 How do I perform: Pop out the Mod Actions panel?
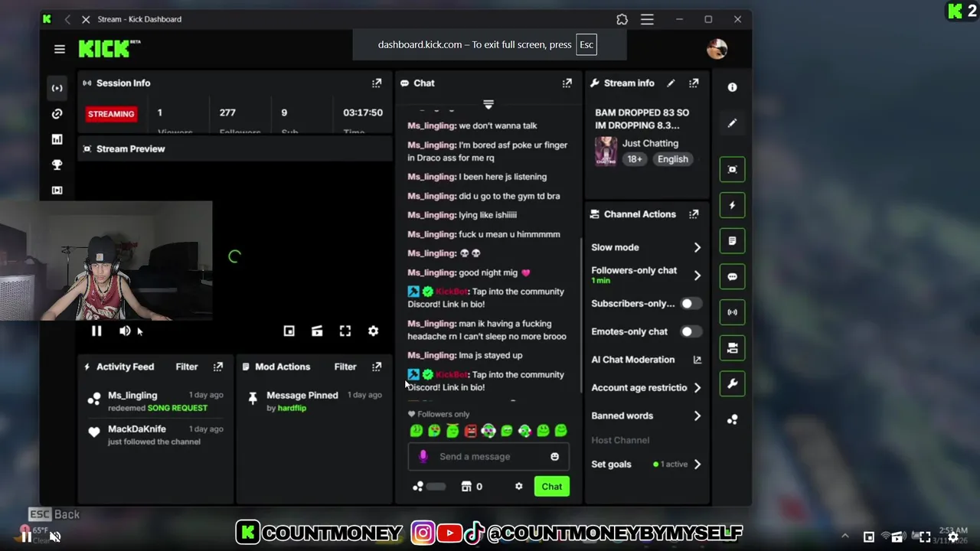tap(377, 367)
